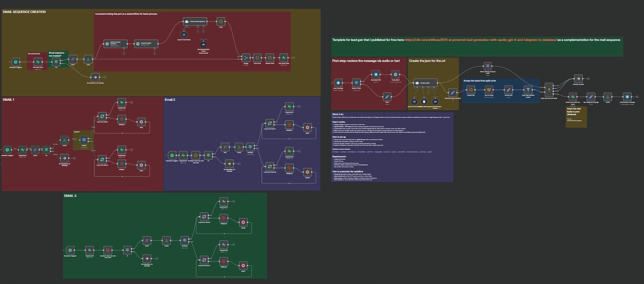Select the Keep only the new leads compare node
The image size is (644, 284).
[x=549, y=89]
